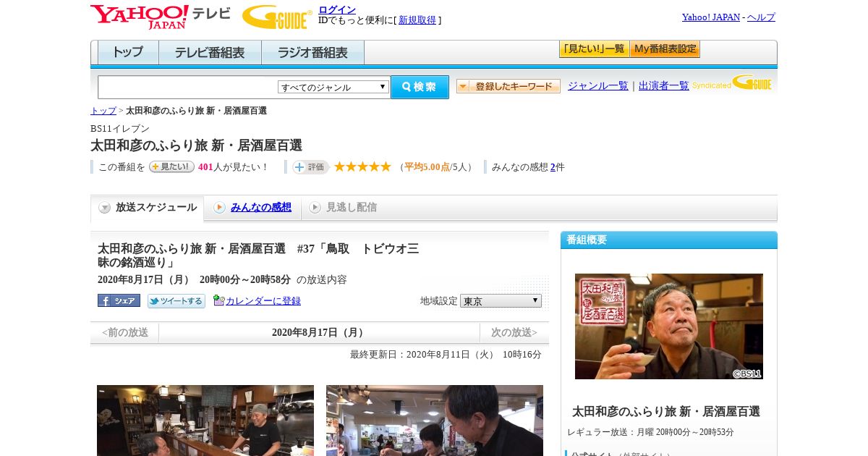Focus the keyword search input field
The image size is (868, 456).
187,87
